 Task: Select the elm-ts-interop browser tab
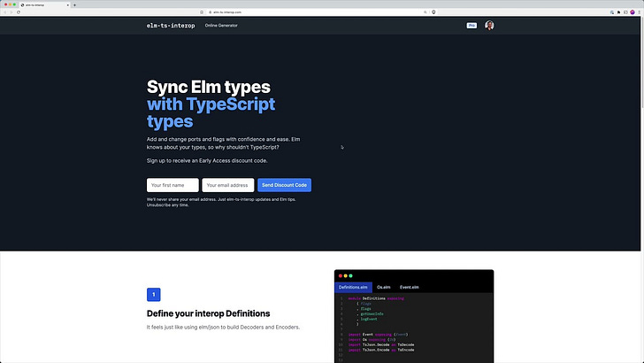[45, 5]
